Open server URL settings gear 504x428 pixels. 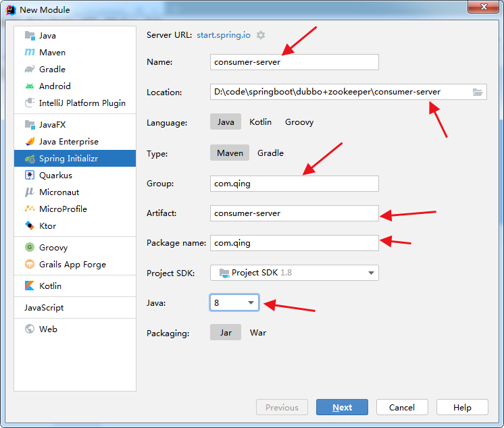(x=261, y=35)
